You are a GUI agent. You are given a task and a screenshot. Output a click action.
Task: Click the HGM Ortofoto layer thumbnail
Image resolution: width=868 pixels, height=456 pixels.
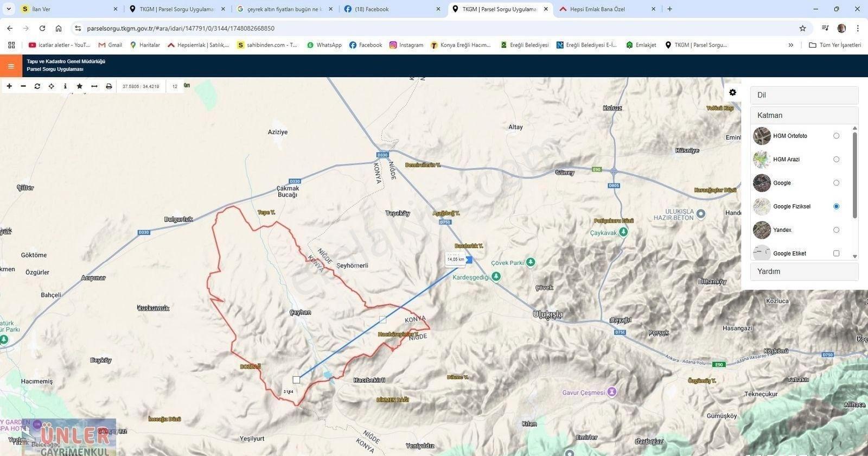point(762,136)
